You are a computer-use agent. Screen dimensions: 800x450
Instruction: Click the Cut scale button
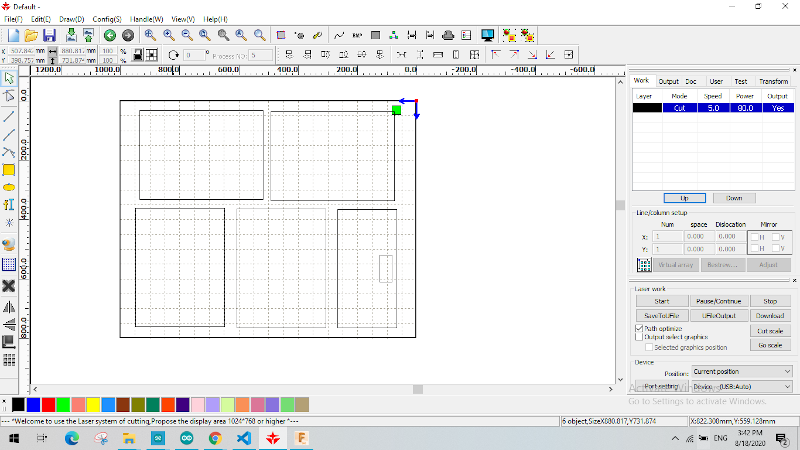[770, 331]
